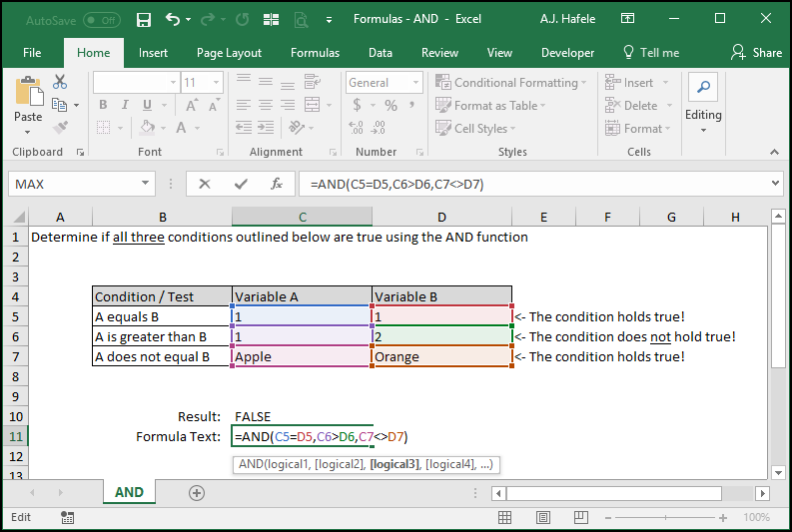Click the Share button
This screenshot has width=792, height=532.
[x=757, y=53]
